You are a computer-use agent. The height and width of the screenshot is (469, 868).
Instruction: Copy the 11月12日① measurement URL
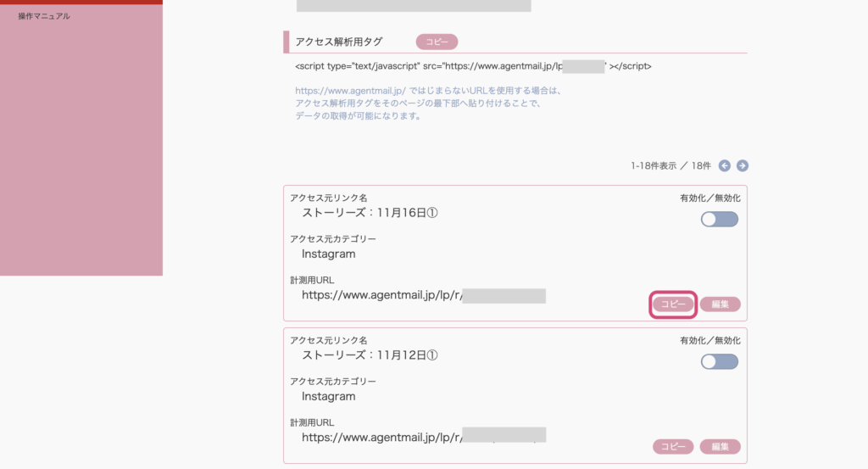point(672,447)
